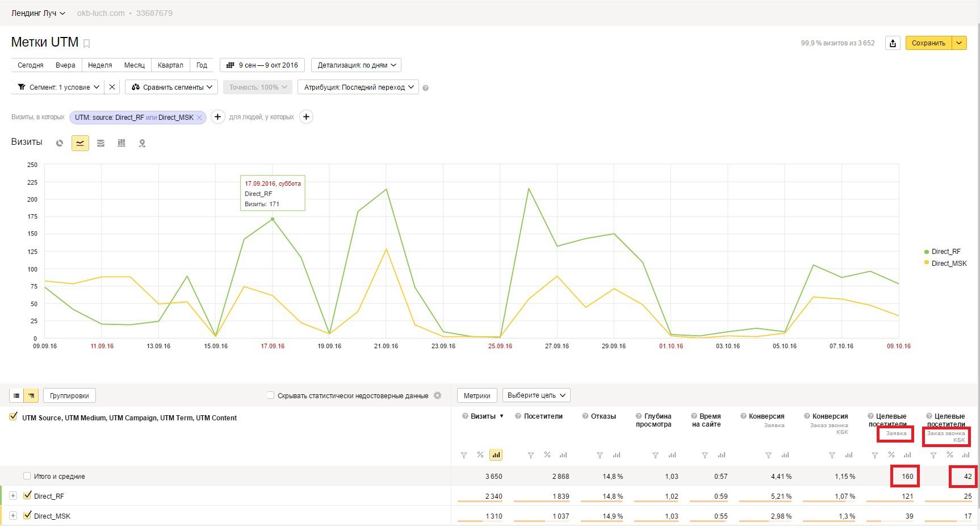Select the Неделя period tab

(100, 65)
